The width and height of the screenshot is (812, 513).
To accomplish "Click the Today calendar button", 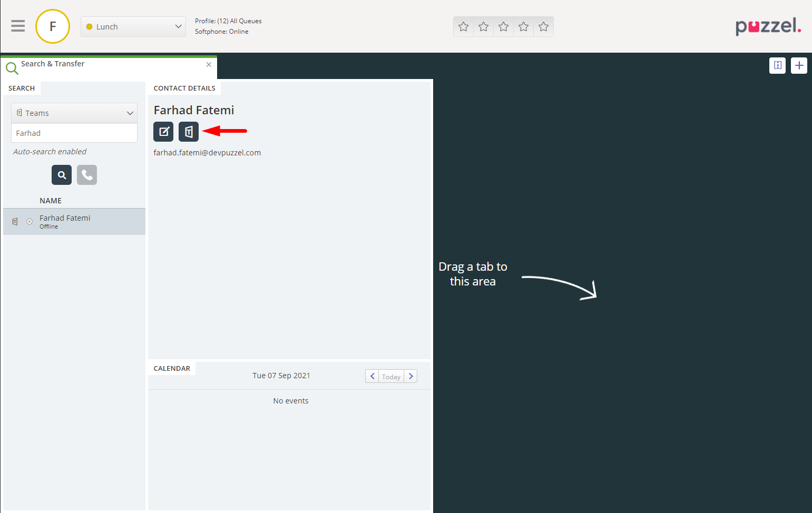I will 391,377.
